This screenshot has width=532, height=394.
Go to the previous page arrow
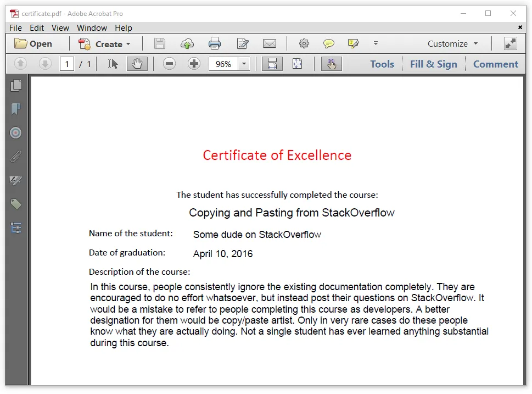pyautogui.click(x=21, y=64)
